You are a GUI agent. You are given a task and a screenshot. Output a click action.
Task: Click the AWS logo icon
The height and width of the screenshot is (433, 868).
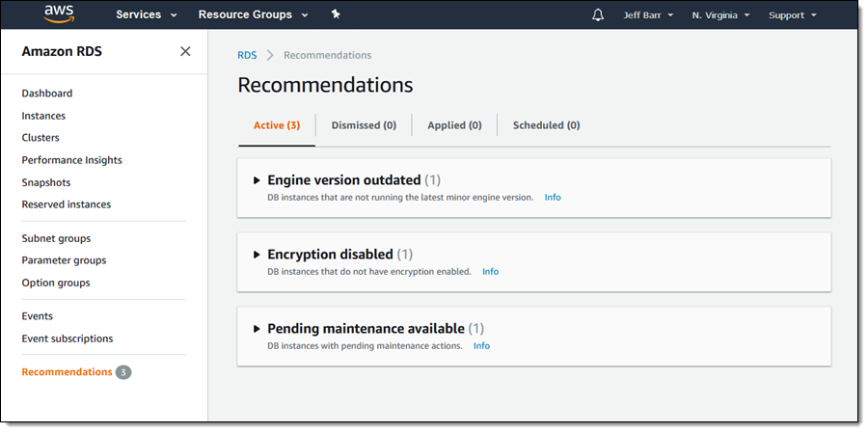[x=59, y=14]
